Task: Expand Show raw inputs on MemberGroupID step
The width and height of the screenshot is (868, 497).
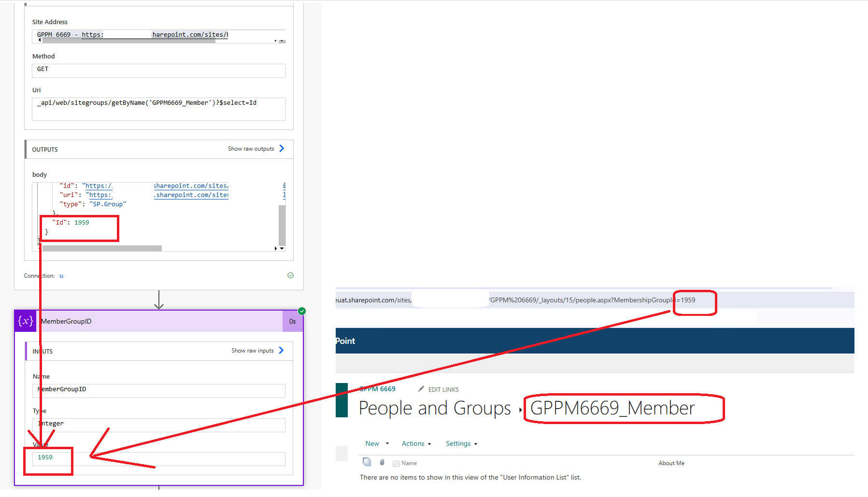Action: 252,350
